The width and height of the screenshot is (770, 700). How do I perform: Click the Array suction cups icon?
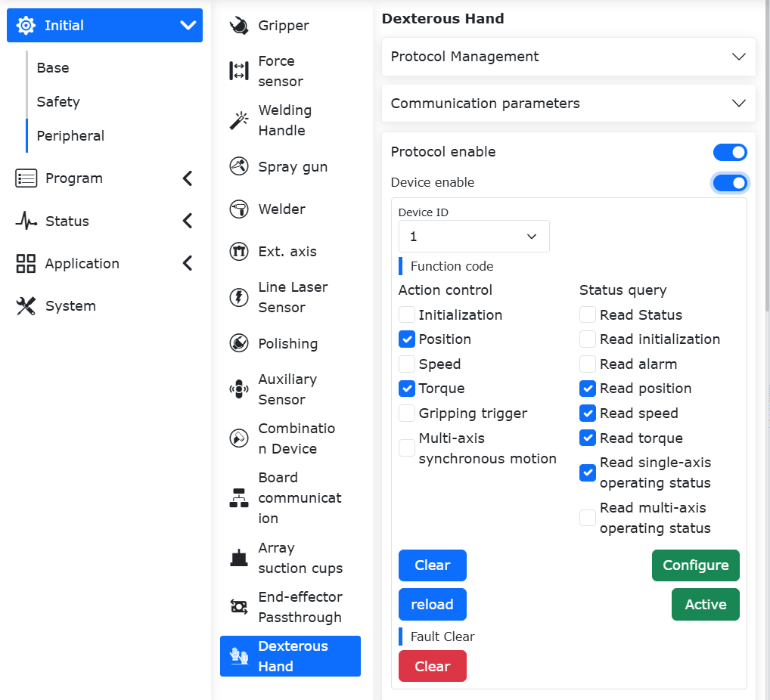pyautogui.click(x=239, y=558)
